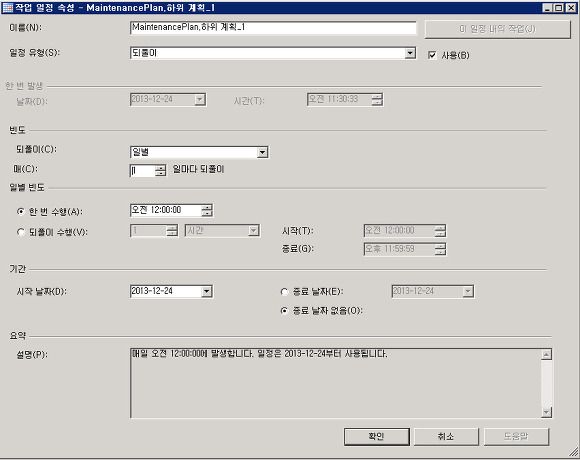Click the 매(C) day interval field

point(142,170)
